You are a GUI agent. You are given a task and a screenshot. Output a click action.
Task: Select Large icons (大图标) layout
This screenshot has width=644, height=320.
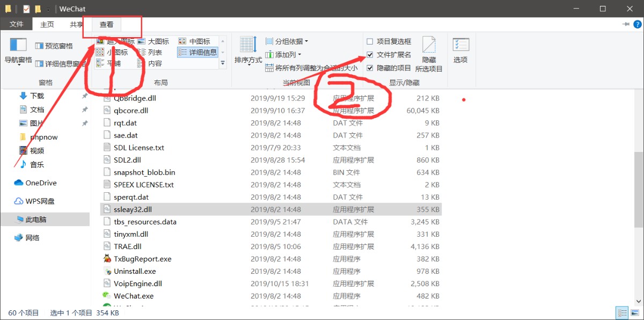click(153, 41)
